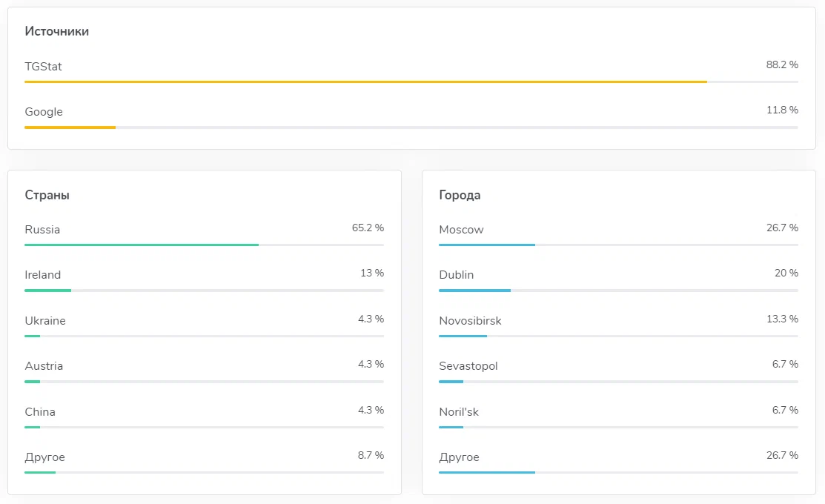
Task: Select the Moscow city label
Action: [462, 229]
